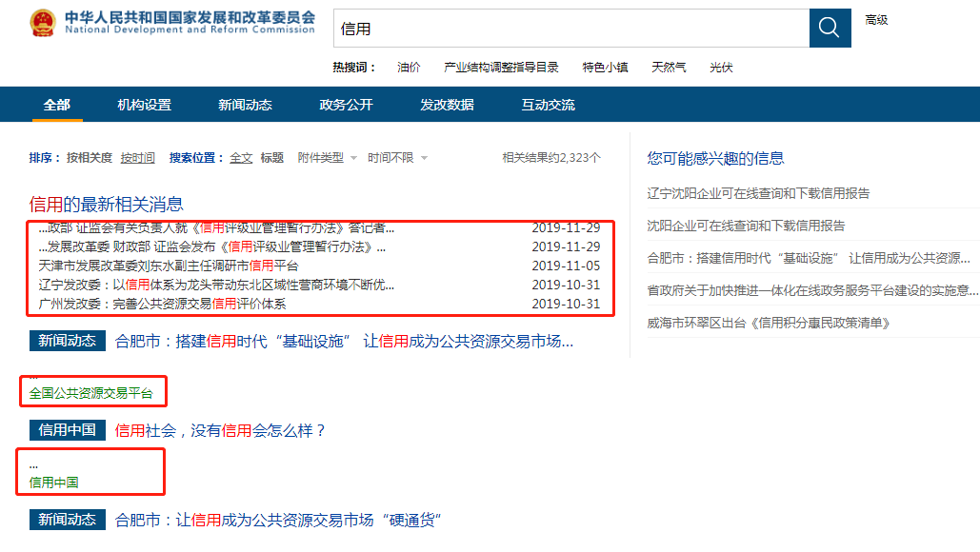Select hot search term 产业结构调整指导目录

click(501, 68)
